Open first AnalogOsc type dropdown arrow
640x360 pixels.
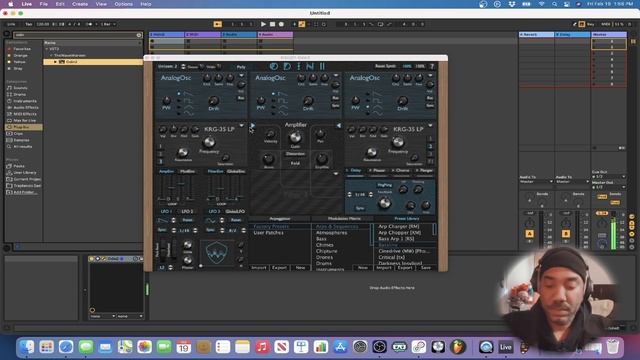[241, 76]
